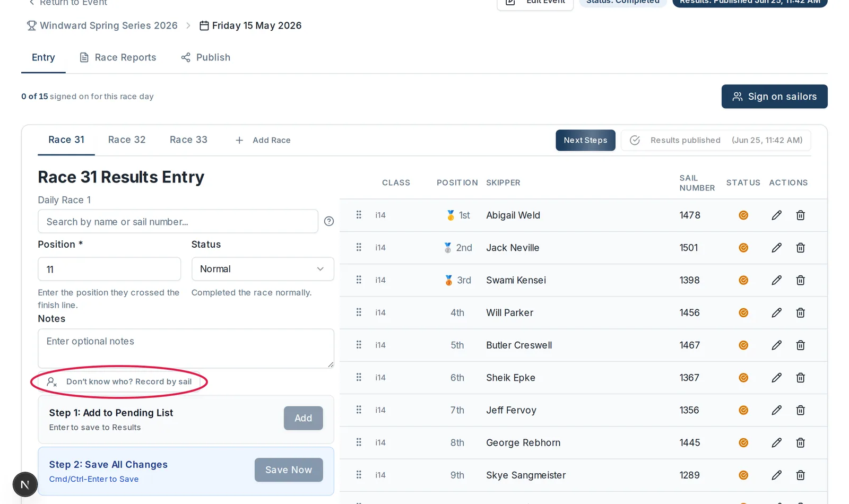849x504 pixels.
Task: Open the Race Reports tab
Action: [118, 57]
